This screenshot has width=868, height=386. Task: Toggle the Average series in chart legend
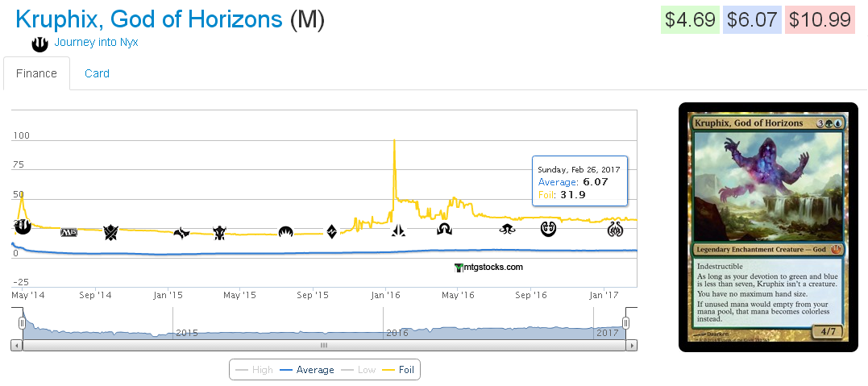[307, 369]
